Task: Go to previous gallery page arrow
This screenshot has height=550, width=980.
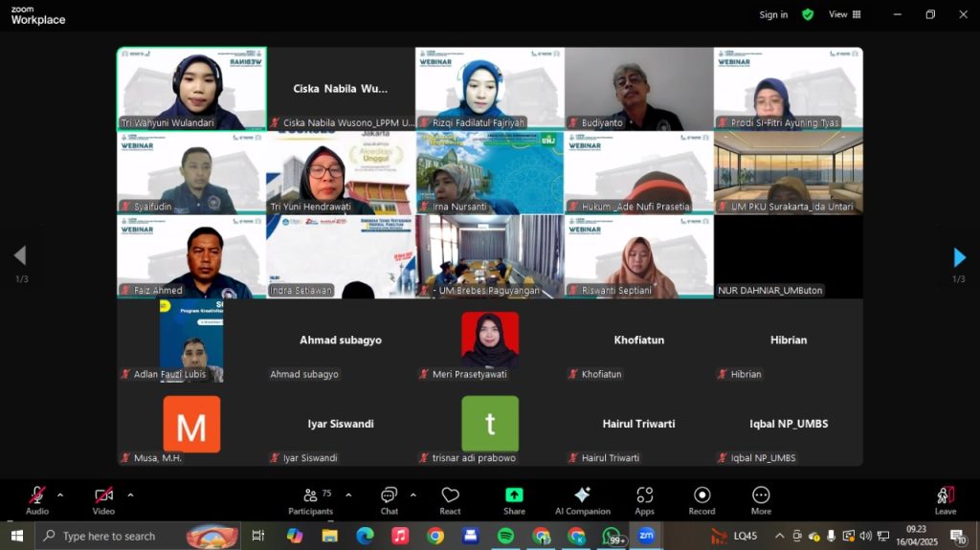Action: click(x=20, y=255)
